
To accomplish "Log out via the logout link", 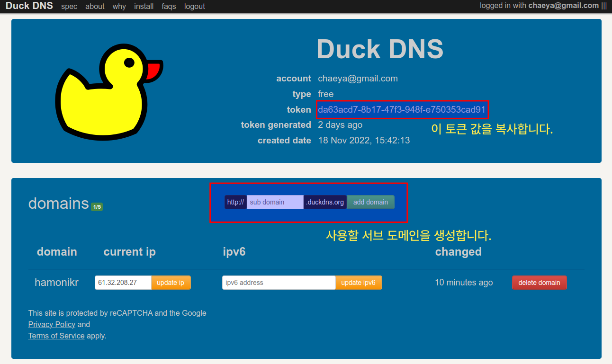I will tap(195, 7).
